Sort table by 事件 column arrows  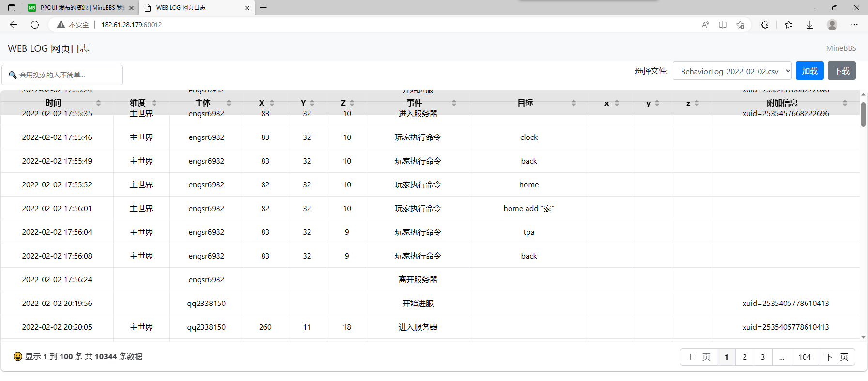(x=454, y=103)
